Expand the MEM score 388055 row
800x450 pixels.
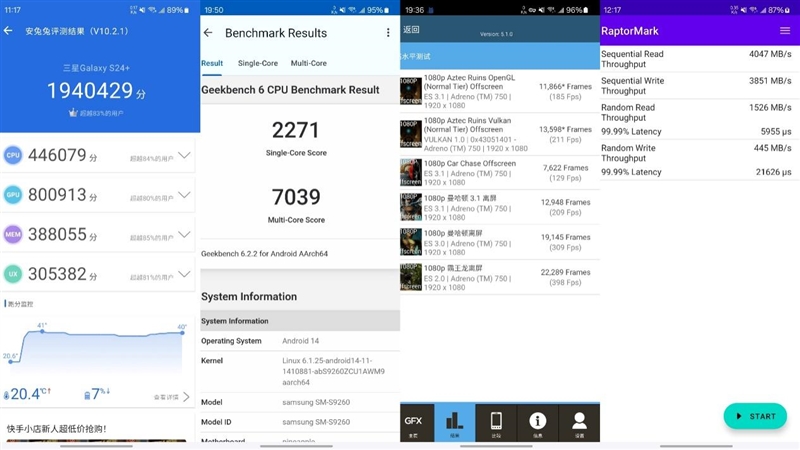point(184,235)
